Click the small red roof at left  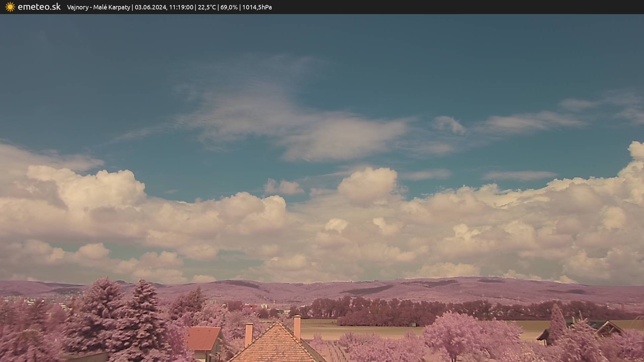203,338
